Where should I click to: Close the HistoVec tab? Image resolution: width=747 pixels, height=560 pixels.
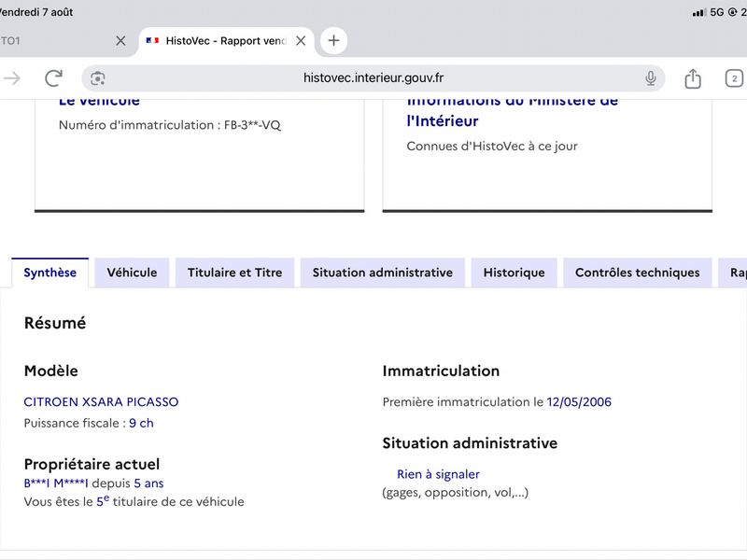[301, 41]
